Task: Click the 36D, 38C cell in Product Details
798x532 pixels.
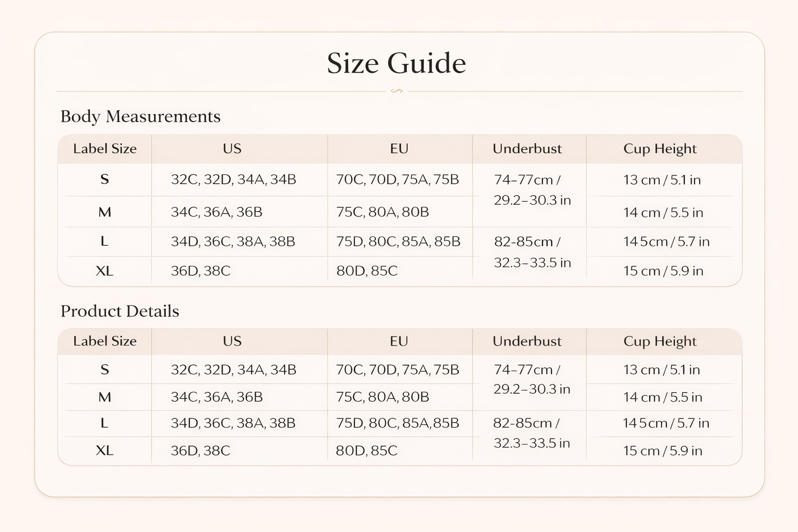Action: click(201, 450)
